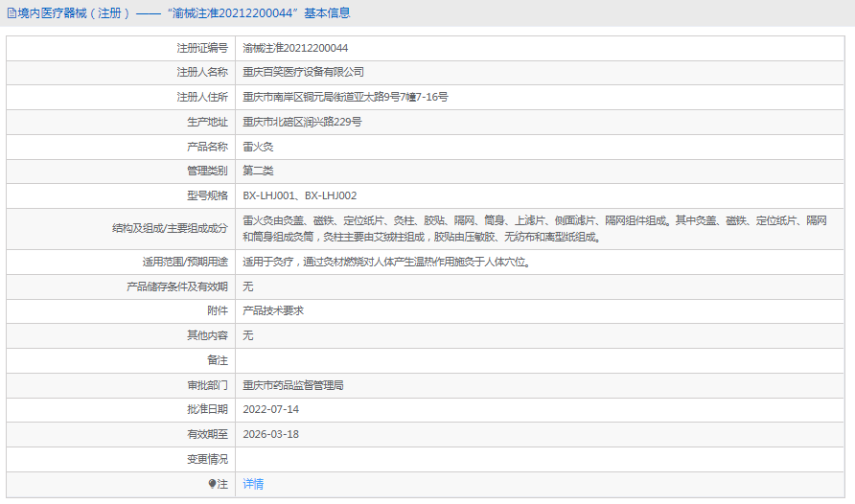Click the 其他内容 label
This screenshot has width=855, height=504.
(207, 335)
